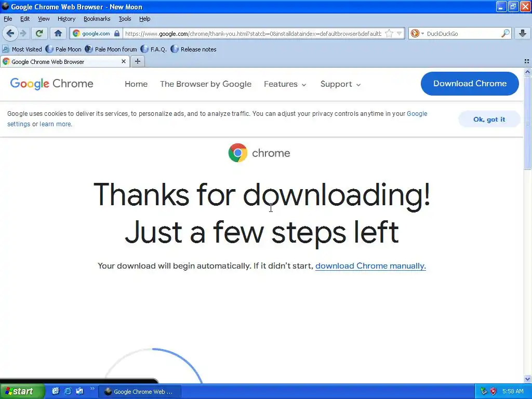Reload the page with the Refresh icon
532x399 pixels.
coord(39,33)
